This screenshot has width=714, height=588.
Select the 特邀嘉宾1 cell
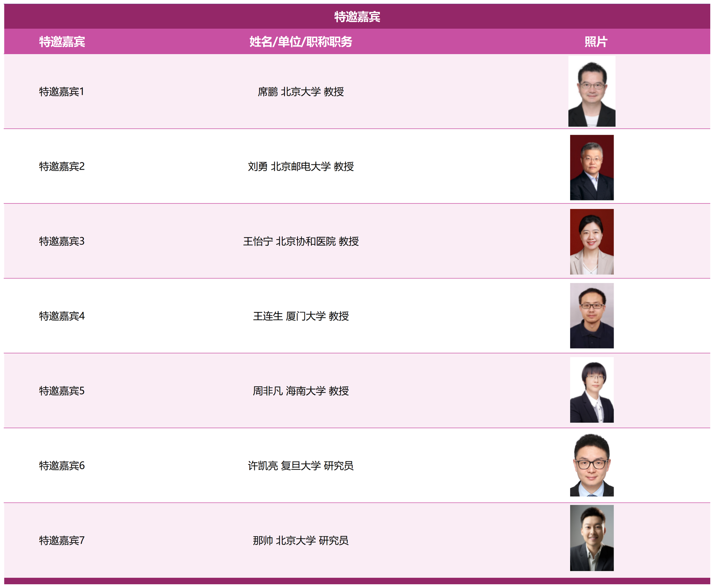(x=62, y=91)
